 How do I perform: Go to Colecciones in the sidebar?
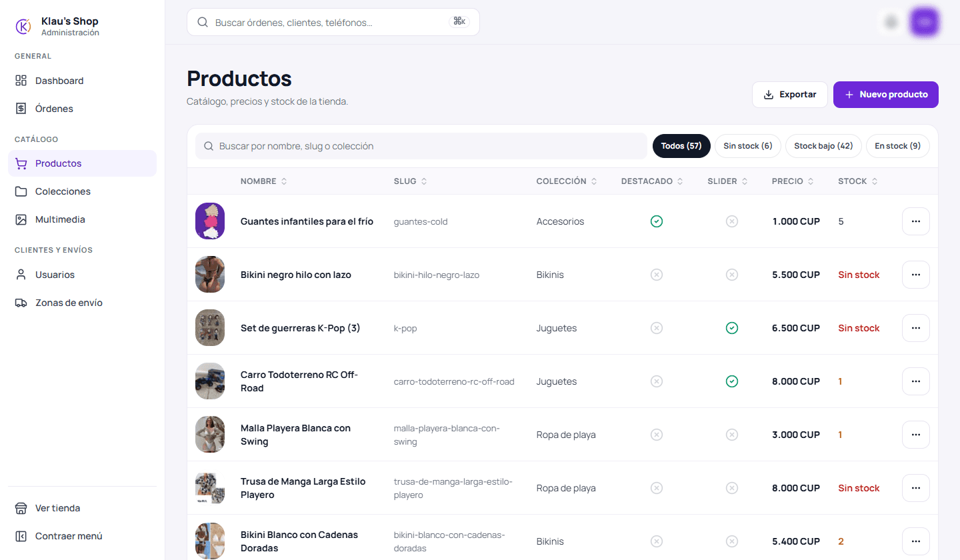(82, 191)
